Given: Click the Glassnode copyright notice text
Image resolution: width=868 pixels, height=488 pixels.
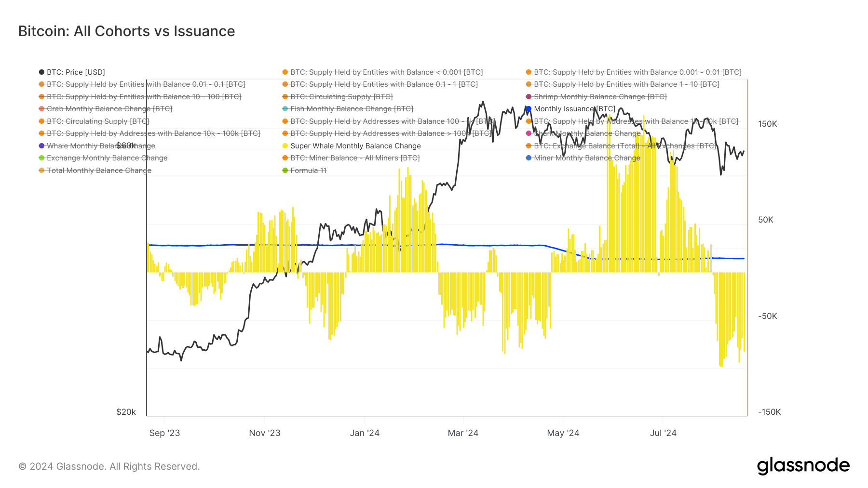Looking at the screenshot, I should pyautogui.click(x=109, y=466).
